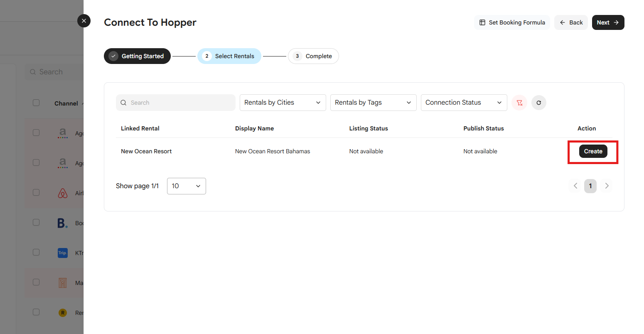Click New Ocean Resort linked rental cell

[x=146, y=151]
